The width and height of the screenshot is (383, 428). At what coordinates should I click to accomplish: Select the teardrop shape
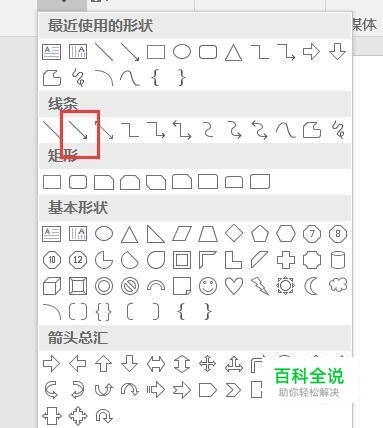156,260
